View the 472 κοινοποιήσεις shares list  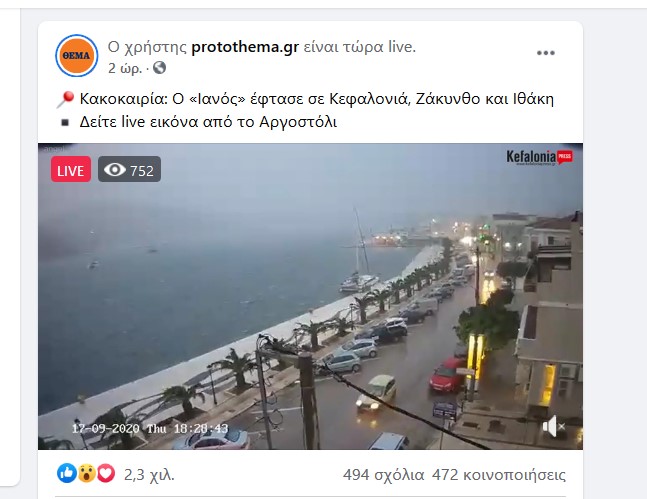(498, 475)
